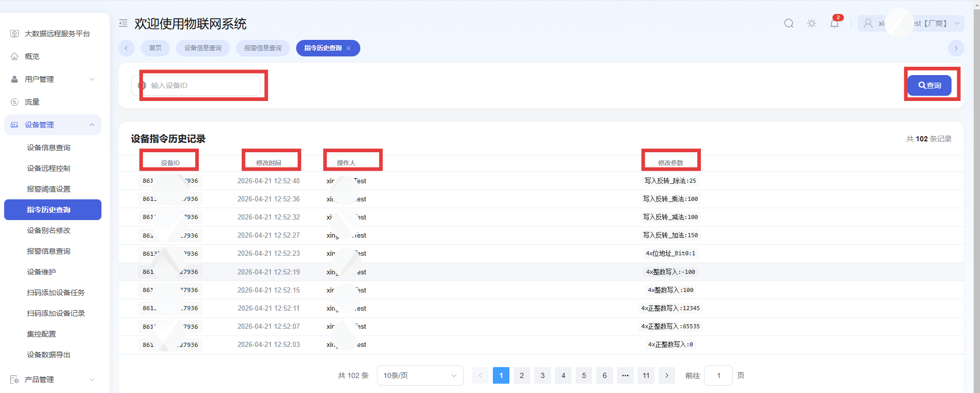Focus the 输入设备ID input field
Screen dimensions: 980x393
pos(196,85)
